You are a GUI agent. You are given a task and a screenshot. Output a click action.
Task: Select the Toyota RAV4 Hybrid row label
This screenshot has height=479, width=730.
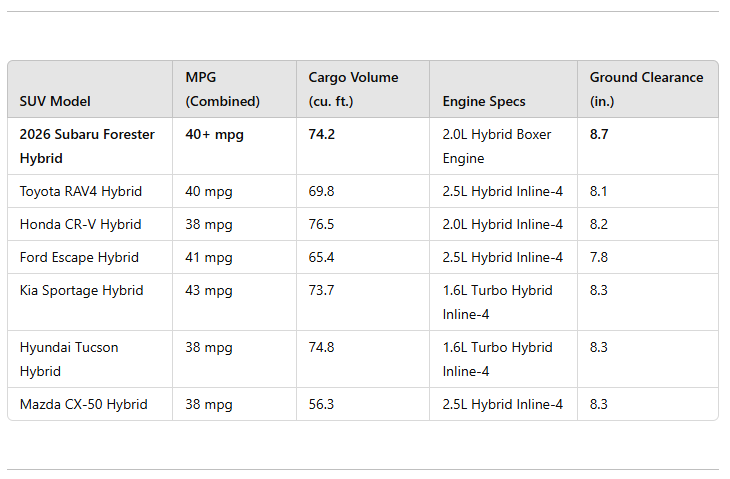coord(81,191)
